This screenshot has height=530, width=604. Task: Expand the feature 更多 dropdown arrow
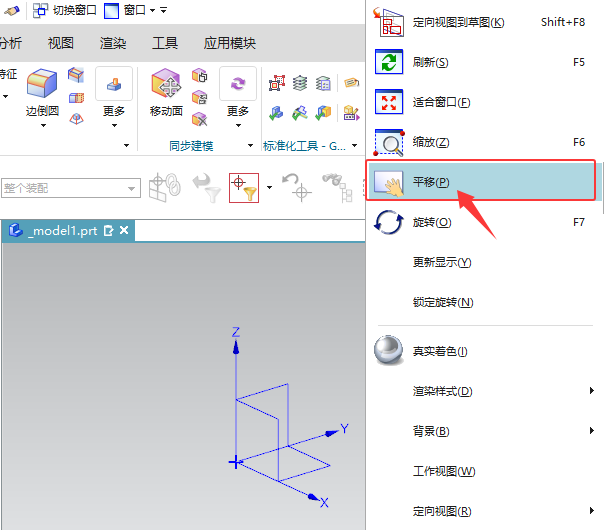[114, 126]
